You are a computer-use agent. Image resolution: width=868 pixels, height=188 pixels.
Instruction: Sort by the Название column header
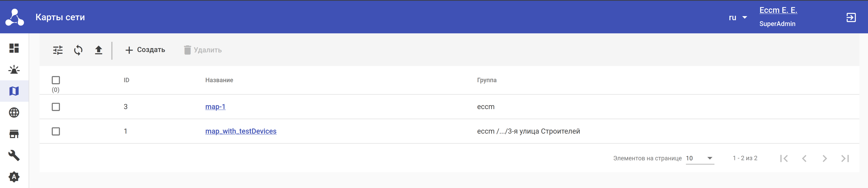coord(219,80)
